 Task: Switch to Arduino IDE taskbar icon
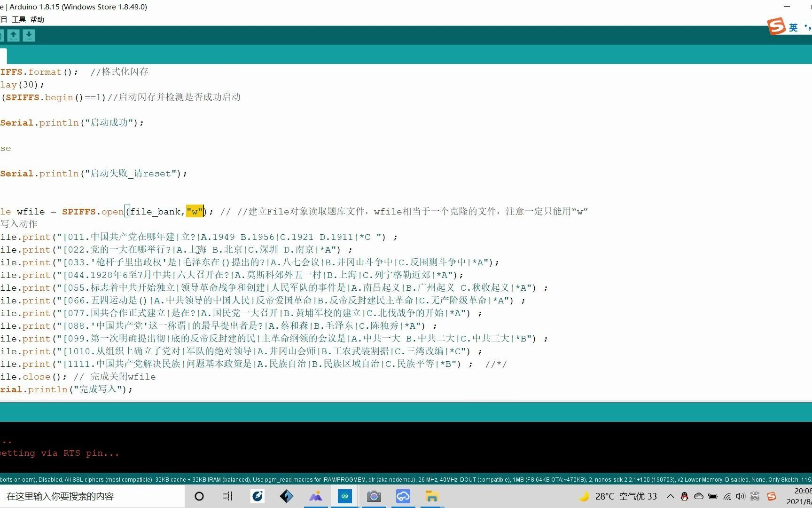click(345, 496)
